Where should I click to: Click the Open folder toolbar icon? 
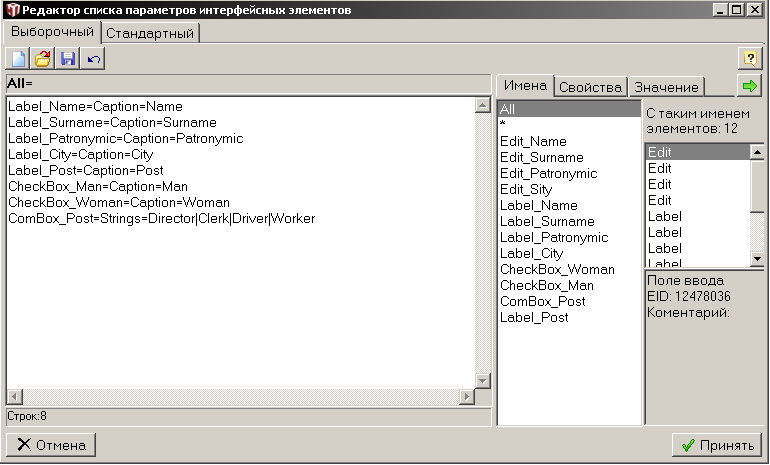pos(43,59)
